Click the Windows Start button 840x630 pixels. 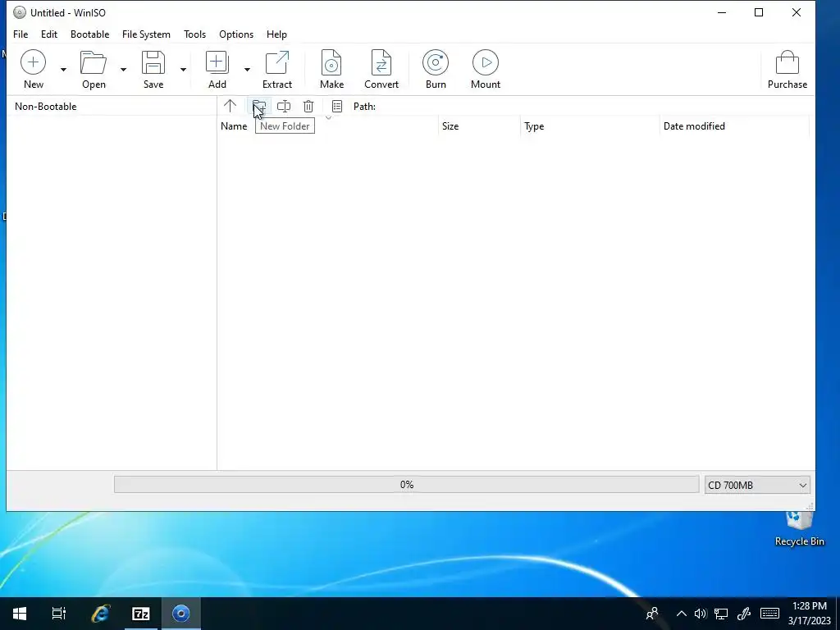pos(20,614)
